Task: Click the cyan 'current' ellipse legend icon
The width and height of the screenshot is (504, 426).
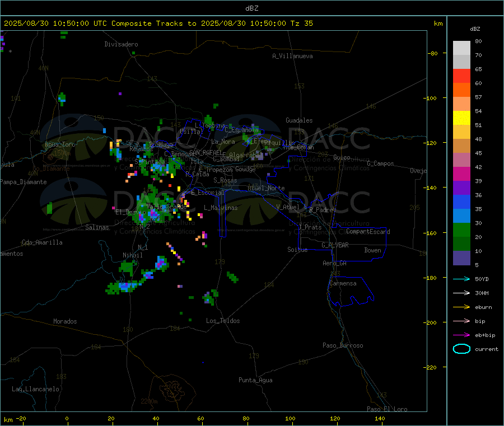Action: click(x=461, y=349)
